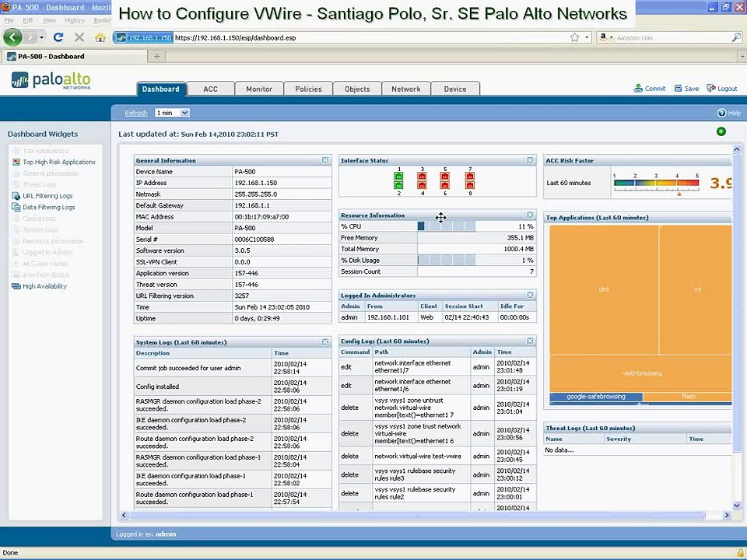Sort Config Logs by Command column
747x560 pixels.
[x=355, y=352]
